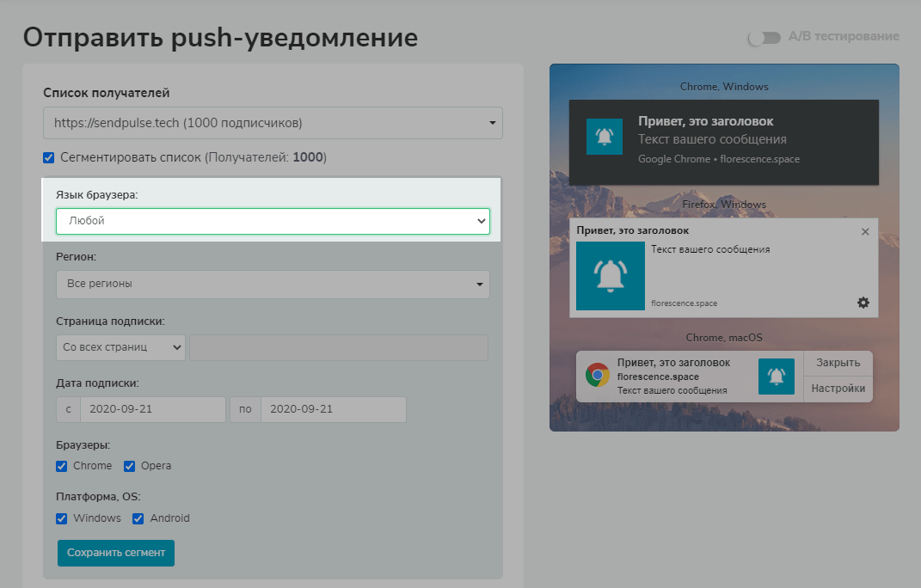Image resolution: width=921 pixels, height=588 pixels.
Task: Uncheck the Windows platform checkbox
Action: pos(62,518)
